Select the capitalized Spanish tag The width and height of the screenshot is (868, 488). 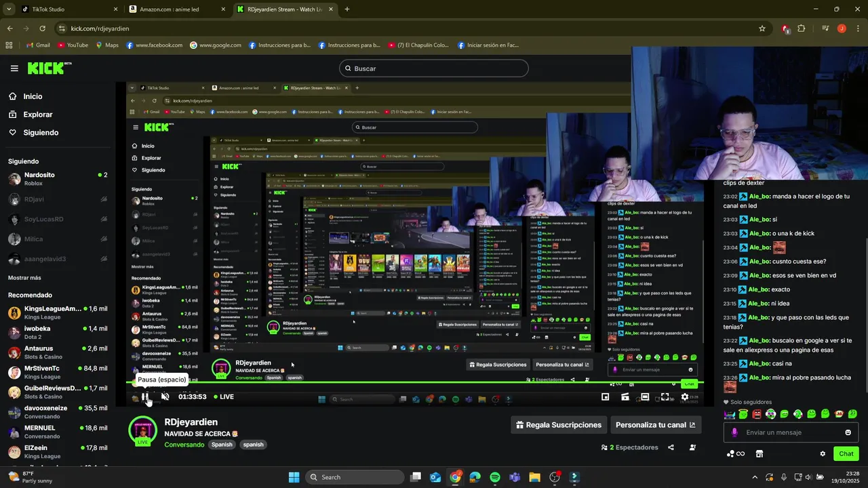[222, 445]
